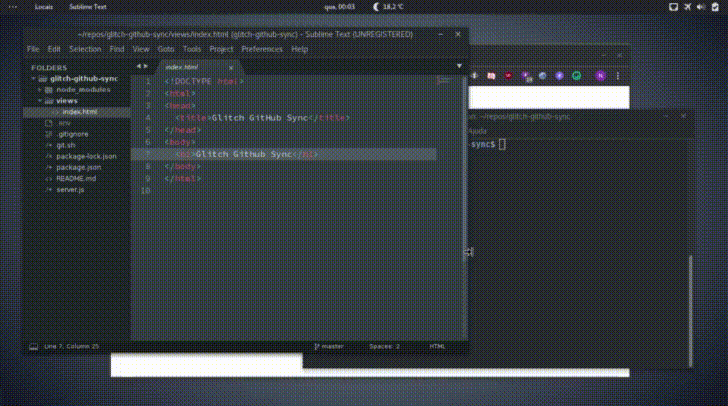
Task: Click the closing body tag on line 8
Action: (x=183, y=166)
